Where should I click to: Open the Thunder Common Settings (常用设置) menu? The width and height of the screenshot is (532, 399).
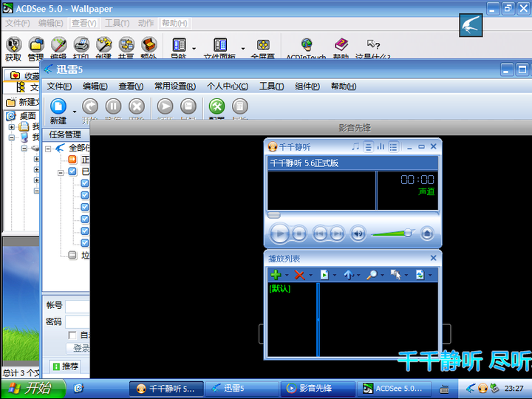point(175,86)
